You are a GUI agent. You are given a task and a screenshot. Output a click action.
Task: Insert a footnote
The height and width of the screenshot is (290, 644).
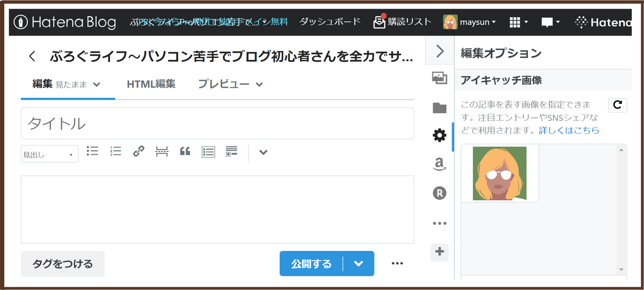pyautogui.click(x=232, y=151)
